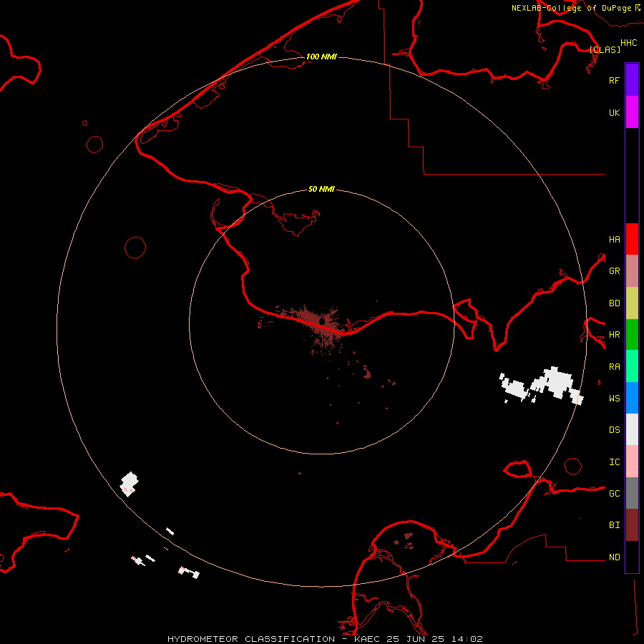The height and width of the screenshot is (644, 644).
Task: Pick the HR green legend swatch
Action: [x=632, y=335]
